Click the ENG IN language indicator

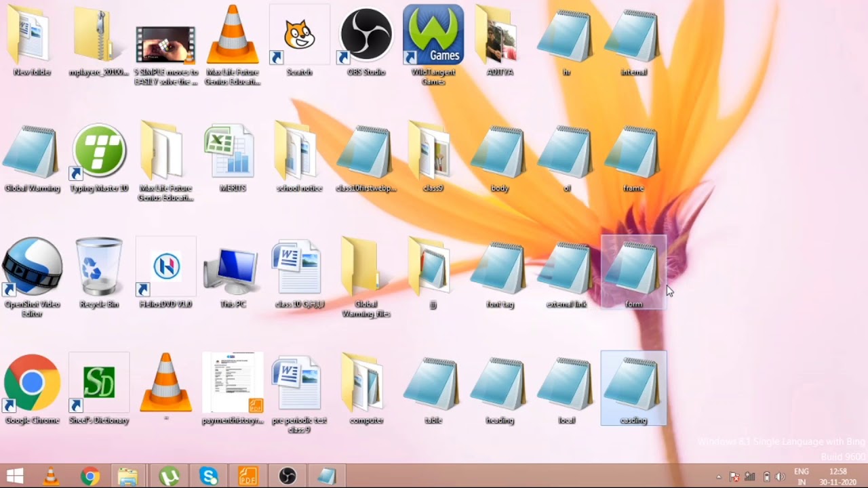click(x=802, y=476)
